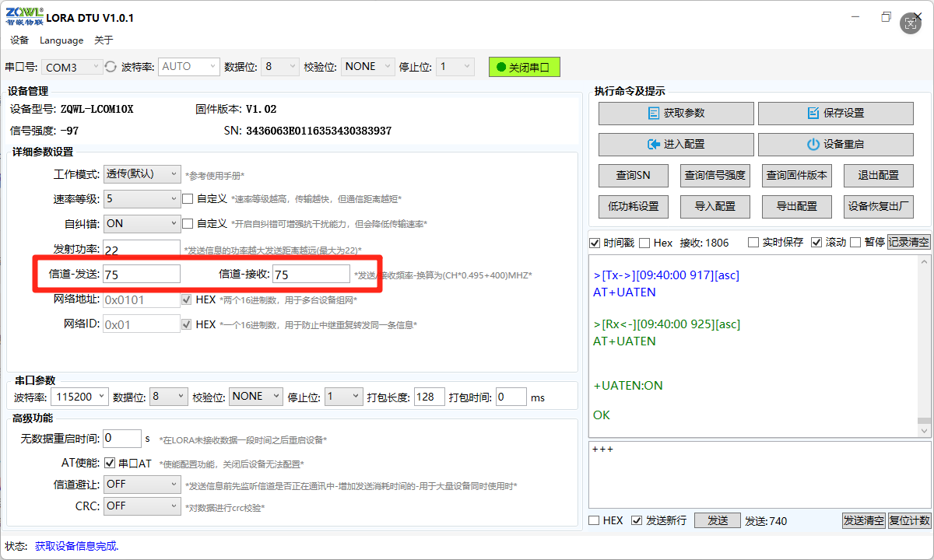The image size is (934, 560).
Task: Click the 保存设置 button with edit icon
Action: (835, 114)
